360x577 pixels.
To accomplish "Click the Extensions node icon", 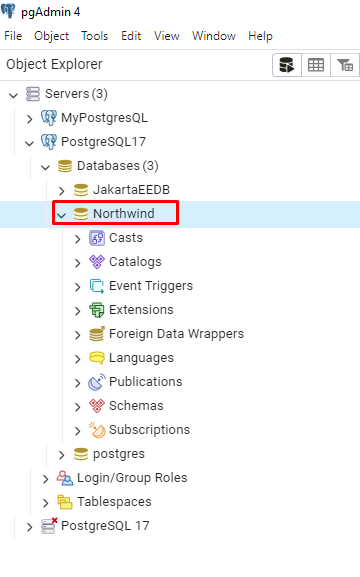I will (97, 310).
